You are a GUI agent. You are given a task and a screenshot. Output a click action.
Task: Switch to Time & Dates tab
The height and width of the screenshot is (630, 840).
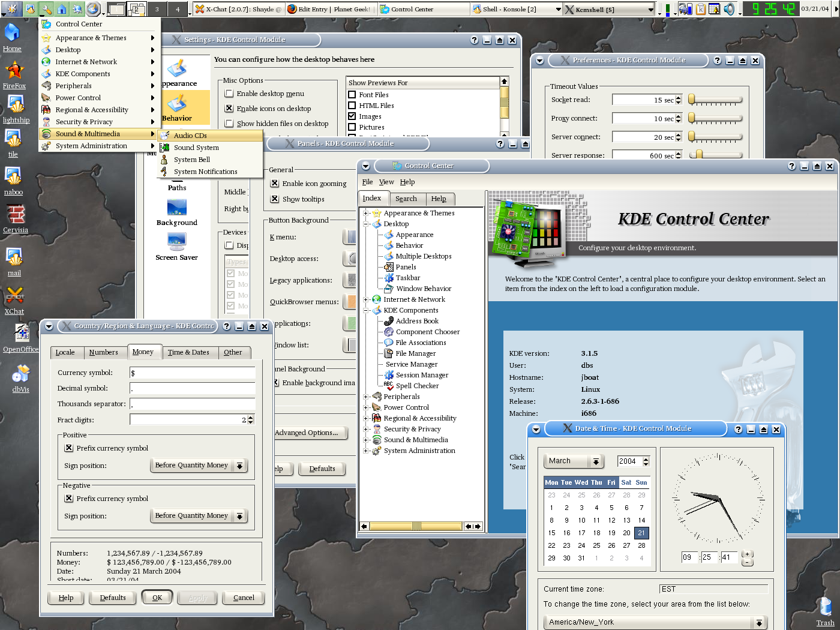click(x=188, y=352)
